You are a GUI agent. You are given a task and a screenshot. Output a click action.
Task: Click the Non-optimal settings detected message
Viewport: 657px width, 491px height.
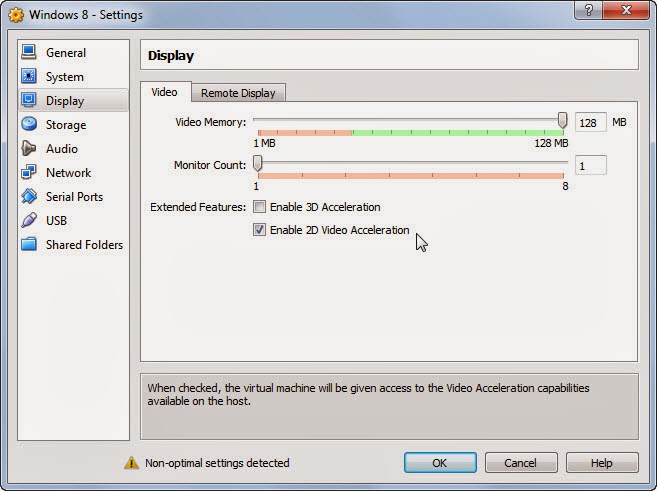(x=217, y=463)
